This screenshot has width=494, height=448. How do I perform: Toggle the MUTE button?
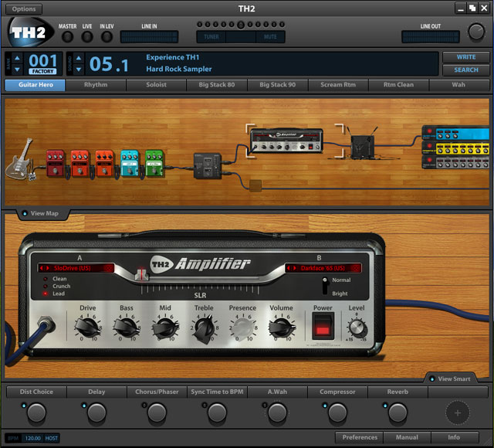coord(270,37)
